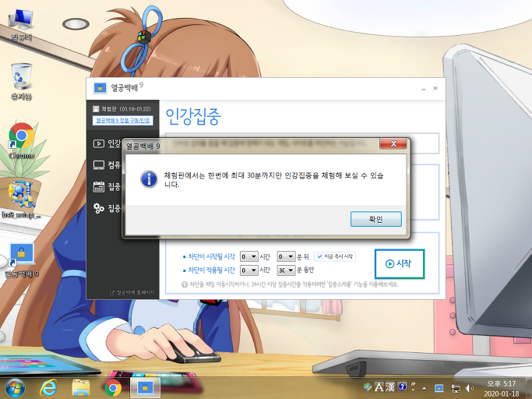Open the 열공백배 9 desktop shortcut
Image resolution: width=532 pixels, height=399 pixels.
click(x=22, y=261)
